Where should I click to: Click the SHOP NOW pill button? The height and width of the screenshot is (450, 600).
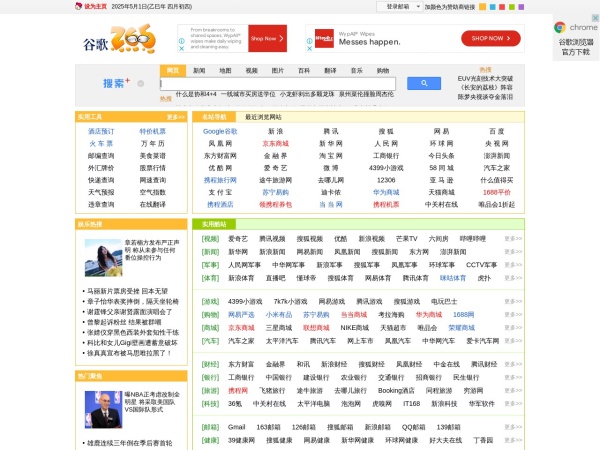491,38
